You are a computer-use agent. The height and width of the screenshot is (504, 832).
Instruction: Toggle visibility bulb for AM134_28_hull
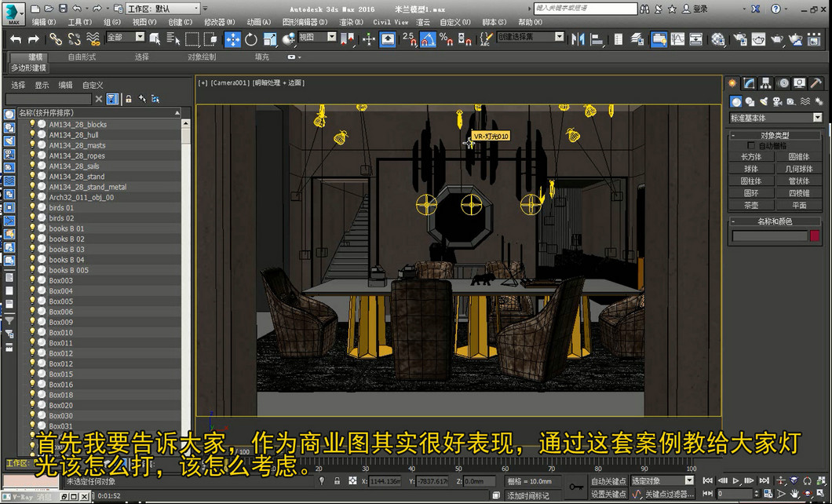pos(32,135)
